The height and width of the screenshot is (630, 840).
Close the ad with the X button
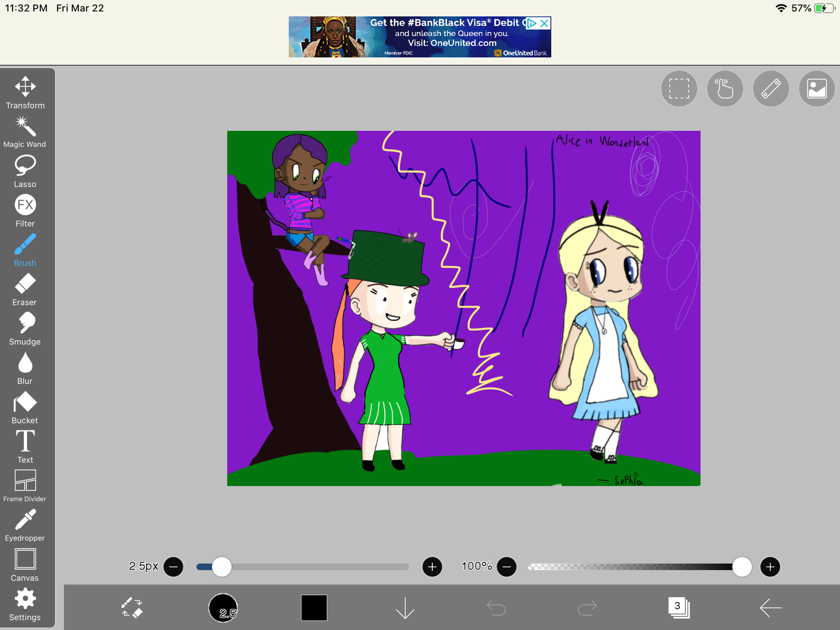tap(544, 23)
